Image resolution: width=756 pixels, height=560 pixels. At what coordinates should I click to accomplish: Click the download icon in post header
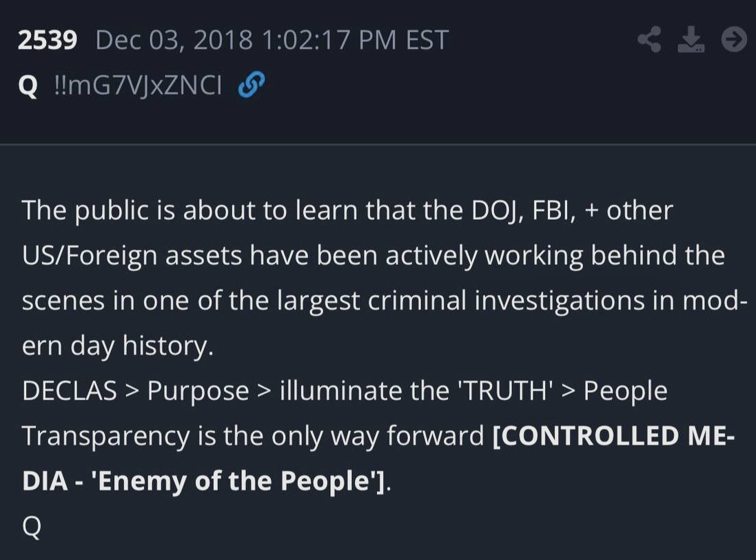[691, 40]
